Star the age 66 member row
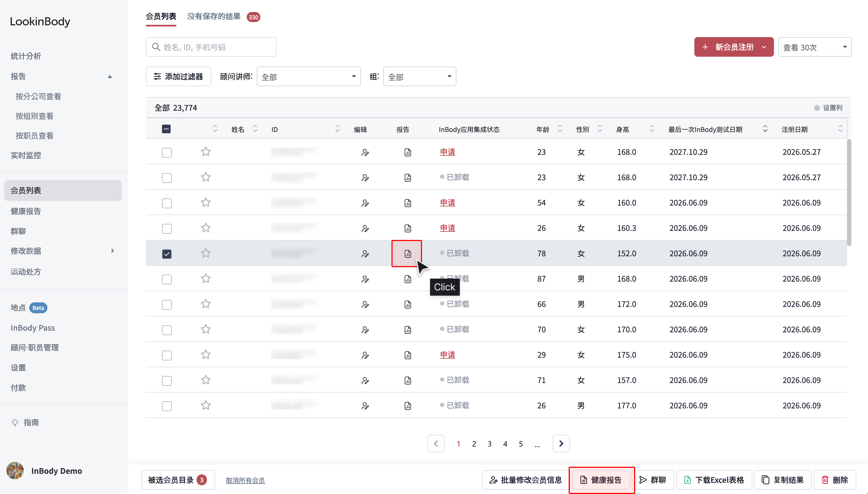The image size is (868, 494). point(206,304)
